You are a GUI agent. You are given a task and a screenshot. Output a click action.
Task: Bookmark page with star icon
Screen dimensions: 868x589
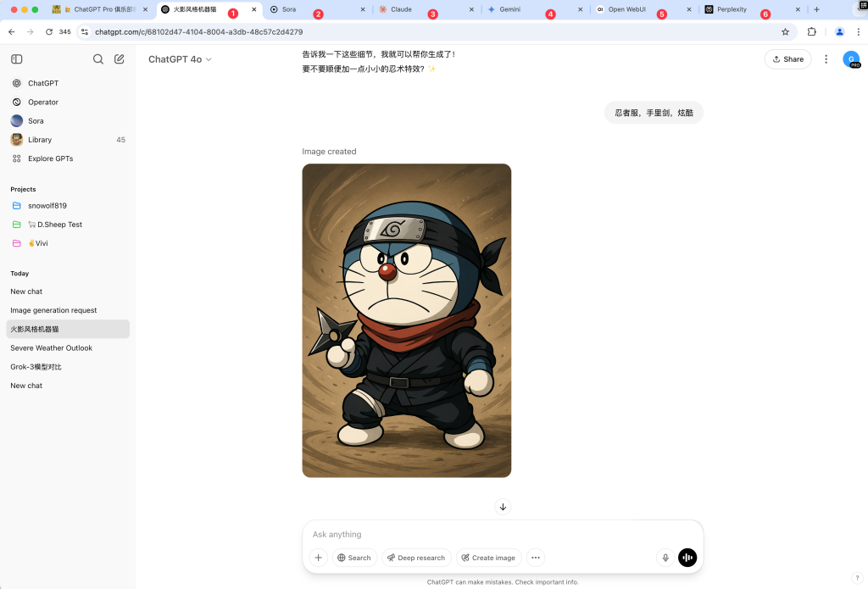(785, 32)
